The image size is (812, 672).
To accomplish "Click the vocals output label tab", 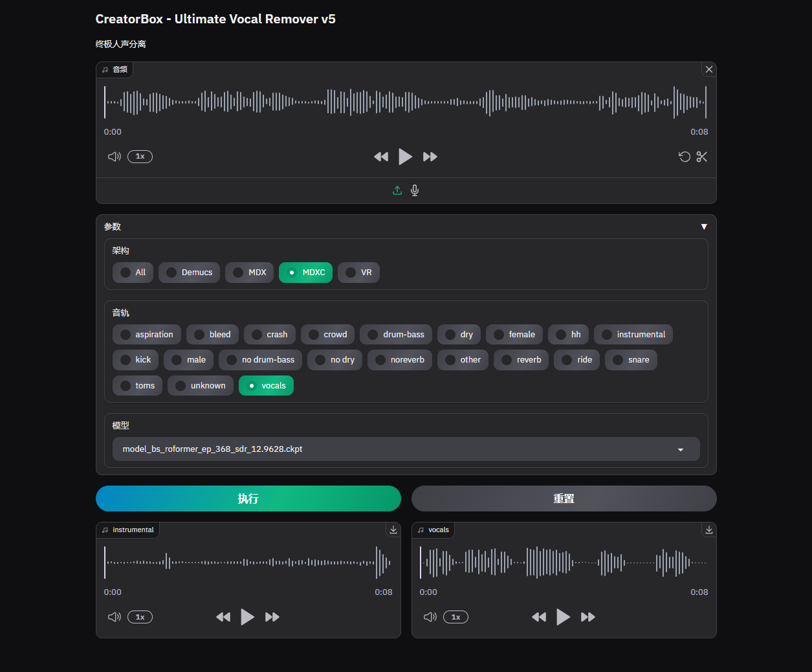I will coord(433,530).
